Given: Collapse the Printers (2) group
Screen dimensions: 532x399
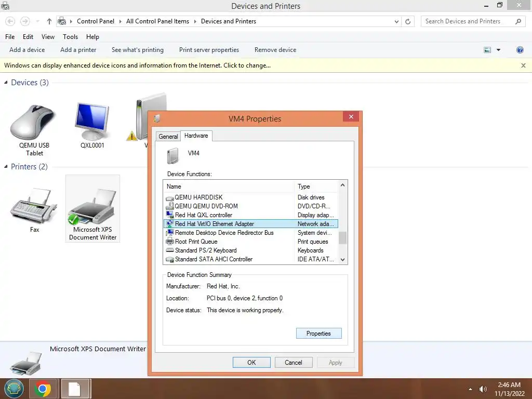Looking at the screenshot, I should click(6, 167).
